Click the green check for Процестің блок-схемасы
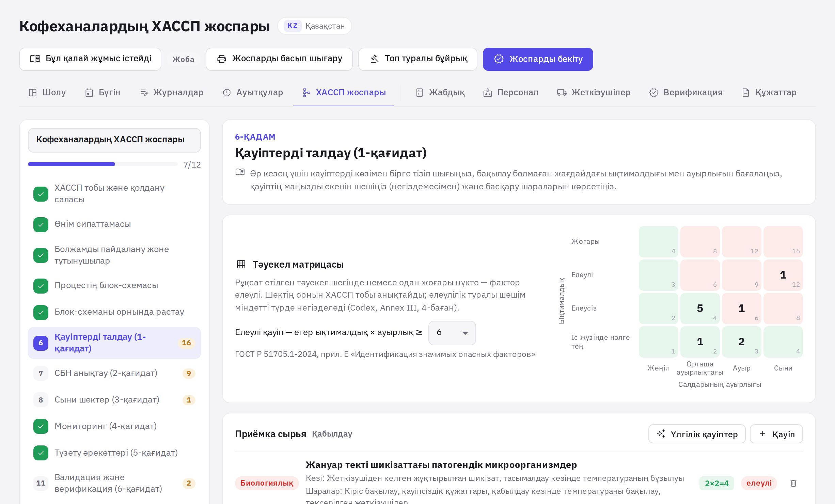Viewport: 835px width, 504px height. [41, 286]
